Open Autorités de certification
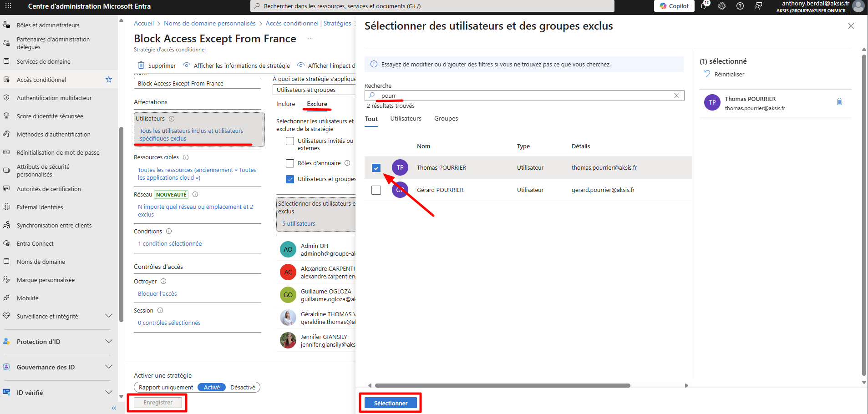Image resolution: width=868 pixels, height=414 pixels. pyautogui.click(x=49, y=189)
